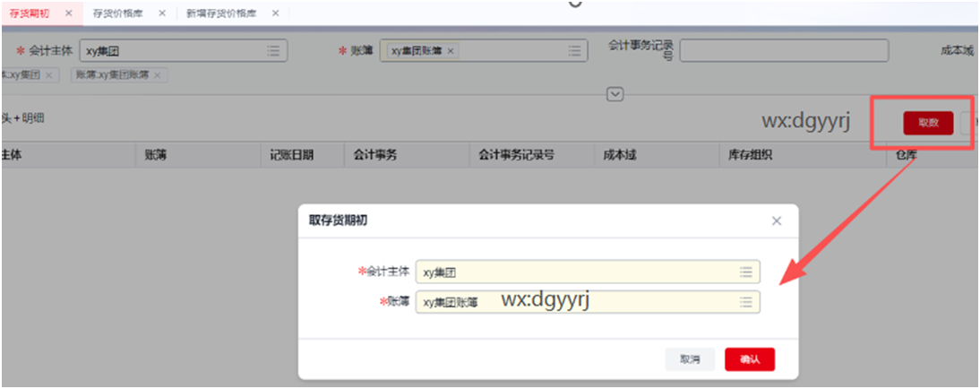Switch to the 新增存货价格库 tab

[221, 13]
